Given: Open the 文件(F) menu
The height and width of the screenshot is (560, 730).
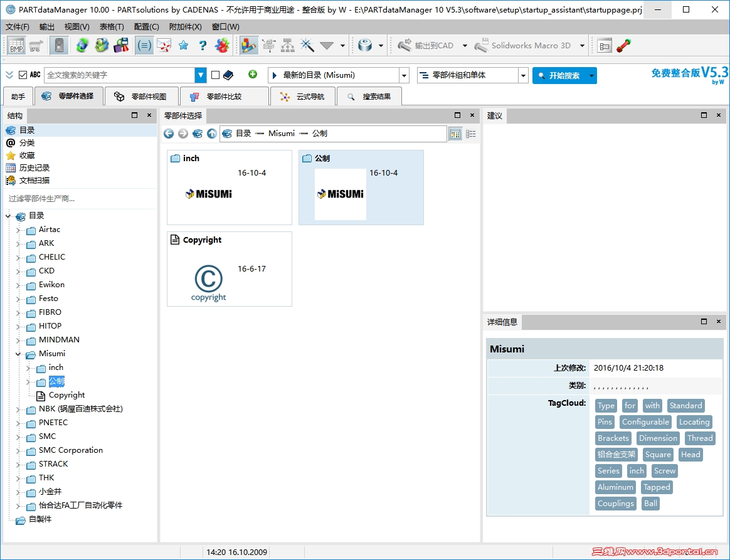Looking at the screenshot, I should pyautogui.click(x=17, y=27).
